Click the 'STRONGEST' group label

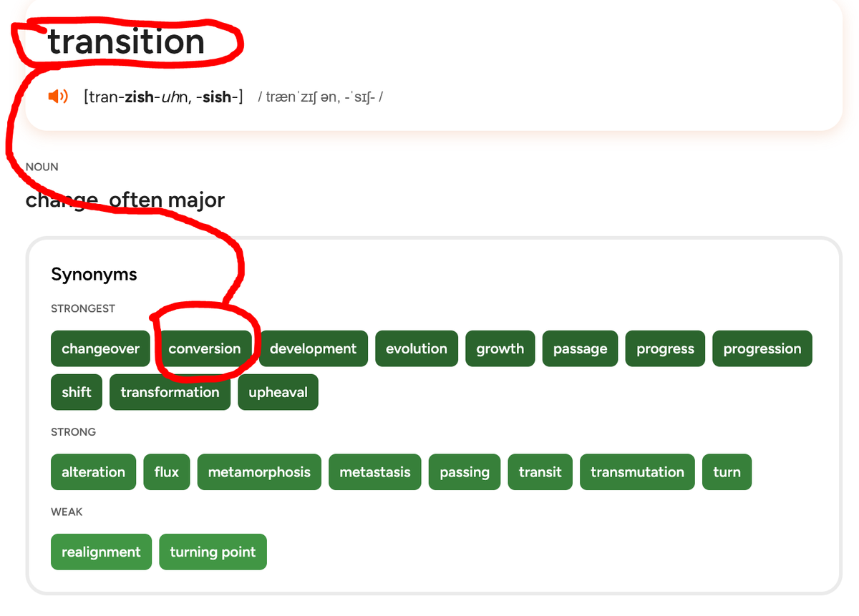coord(83,308)
